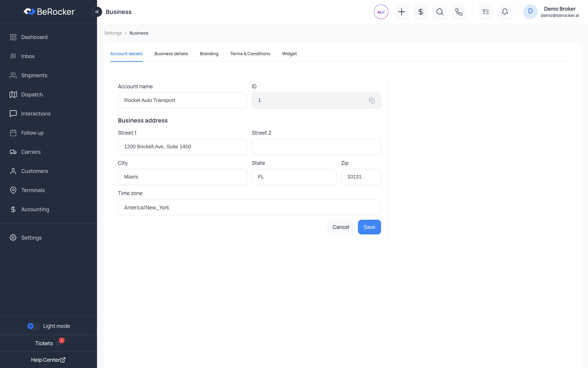The width and height of the screenshot is (588, 368).
Task: Click the Customers person icon
Action: [x=13, y=171]
